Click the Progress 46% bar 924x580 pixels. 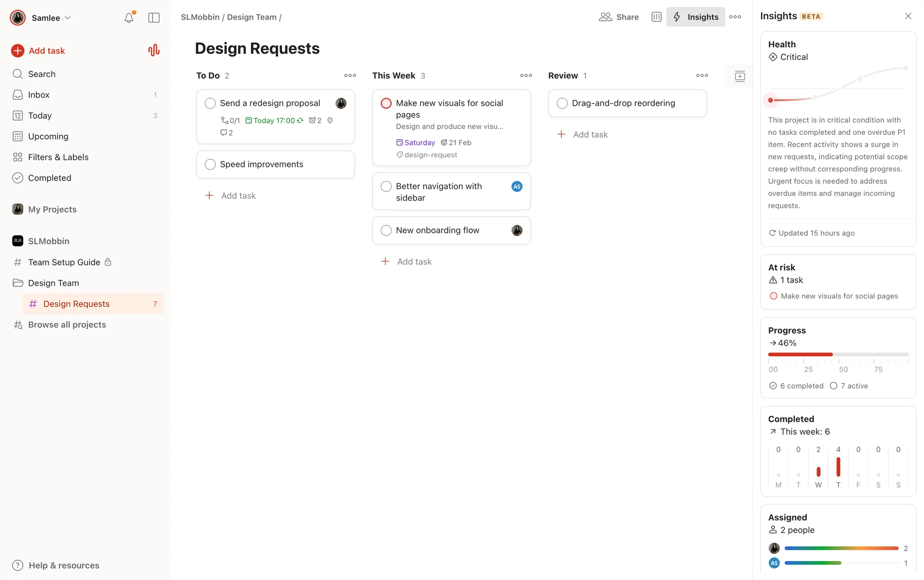coord(838,355)
